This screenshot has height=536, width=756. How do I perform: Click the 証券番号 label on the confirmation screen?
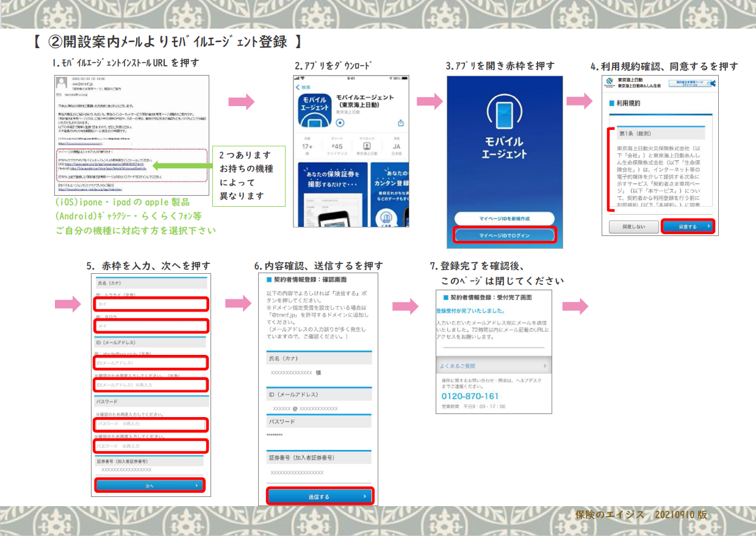(300, 457)
